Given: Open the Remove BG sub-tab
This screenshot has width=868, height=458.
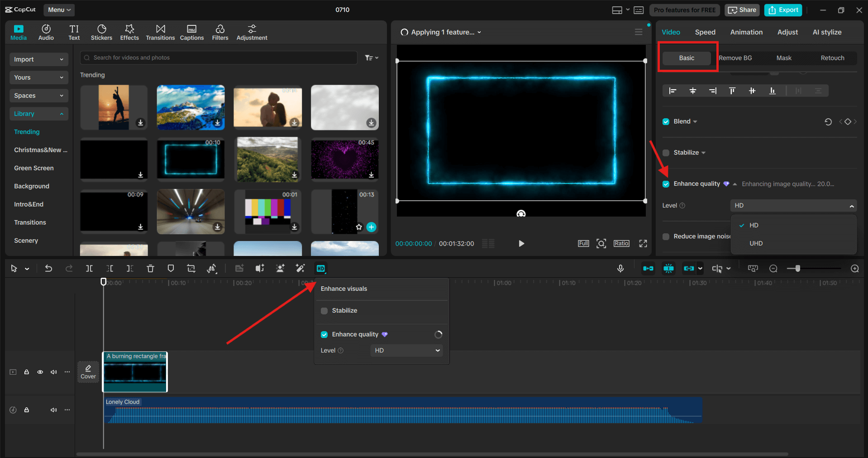Looking at the screenshot, I should coord(735,58).
